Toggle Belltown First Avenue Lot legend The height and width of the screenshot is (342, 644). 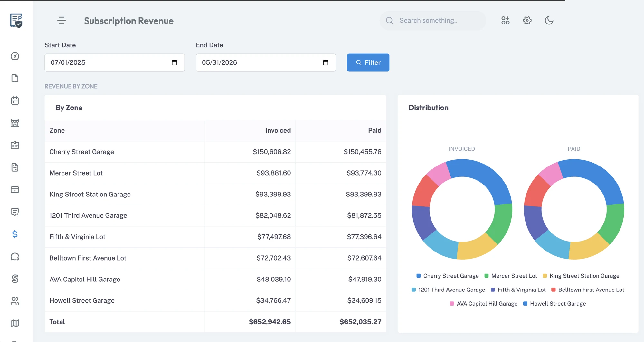pyautogui.click(x=588, y=290)
